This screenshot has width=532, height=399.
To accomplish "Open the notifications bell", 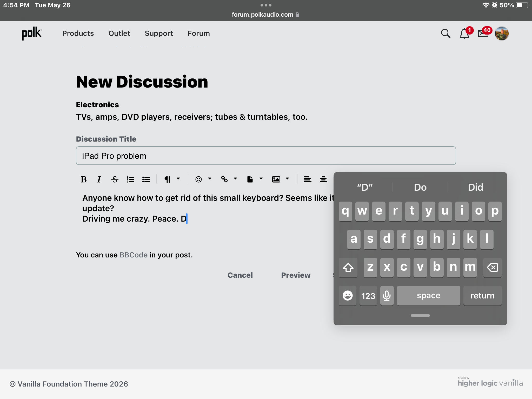I will 464,34.
